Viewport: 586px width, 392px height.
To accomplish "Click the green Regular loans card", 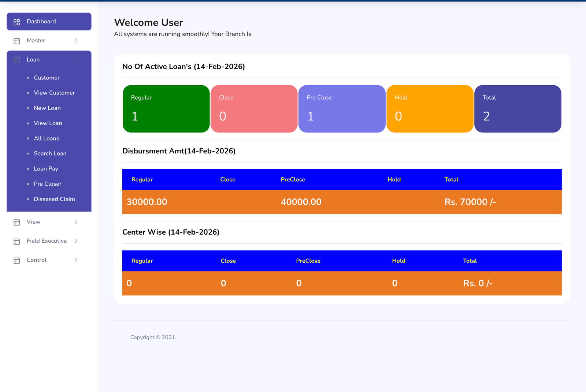I will pyautogui.click(x=166, y=109).
